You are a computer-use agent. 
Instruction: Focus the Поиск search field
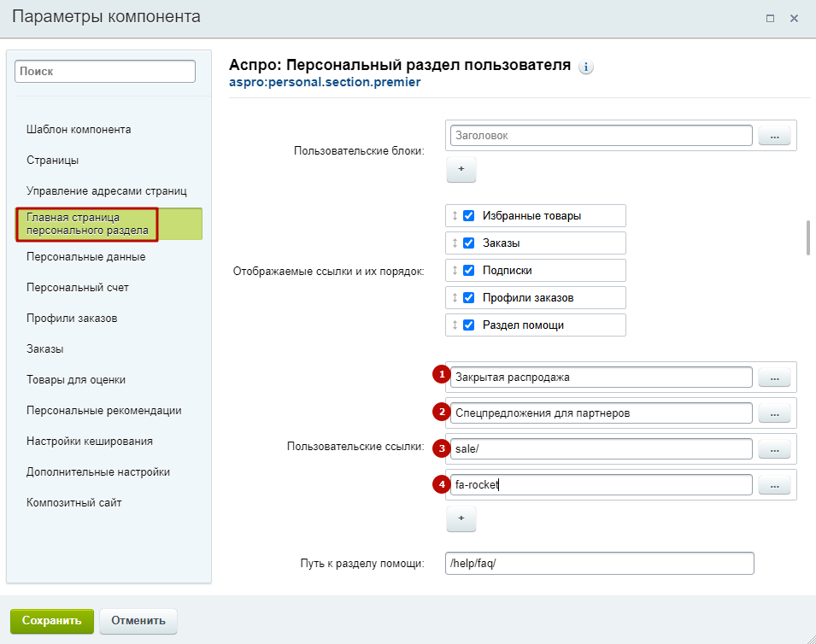[105, 71]
